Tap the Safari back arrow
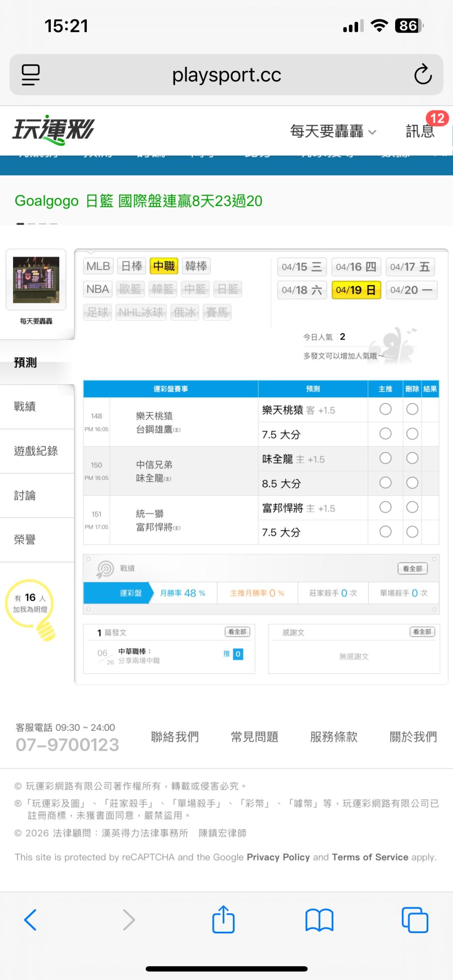The image size is (453, 980). [x=30, y=920]
